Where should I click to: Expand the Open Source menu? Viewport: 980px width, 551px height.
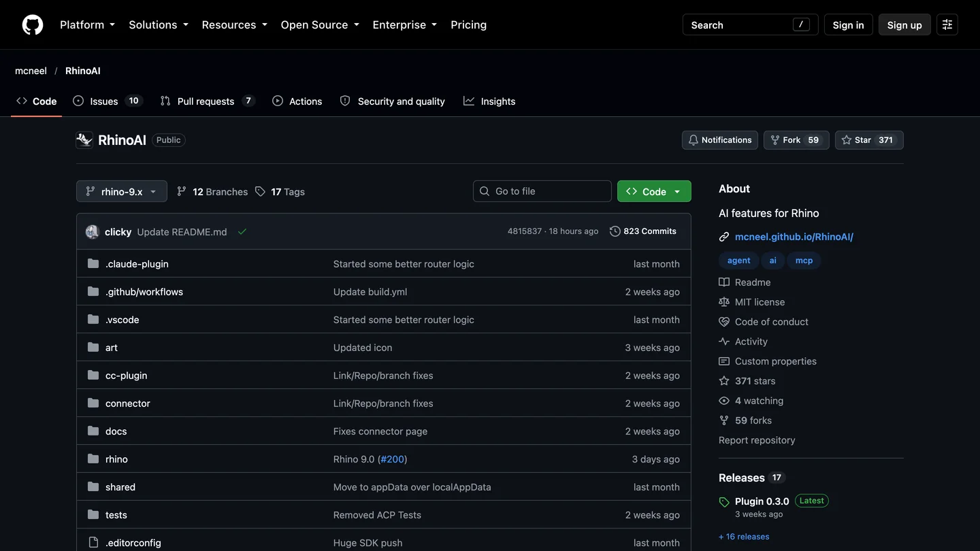[320, 24]
